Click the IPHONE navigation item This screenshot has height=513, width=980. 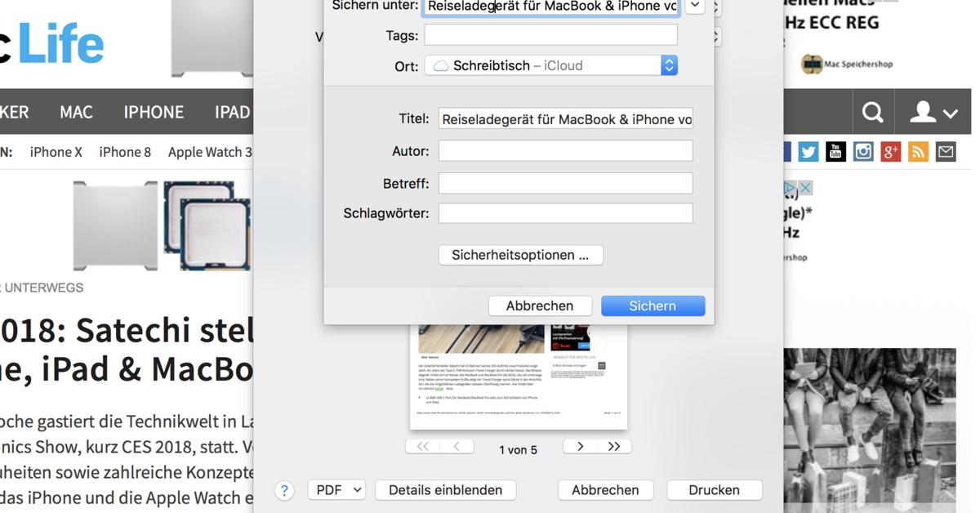tap(154, 112)
